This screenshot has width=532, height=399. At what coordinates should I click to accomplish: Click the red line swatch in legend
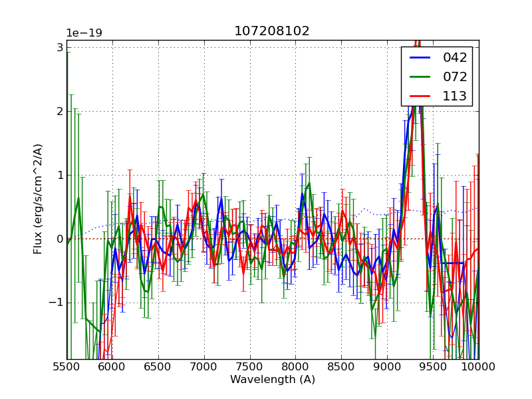(420, 96)
